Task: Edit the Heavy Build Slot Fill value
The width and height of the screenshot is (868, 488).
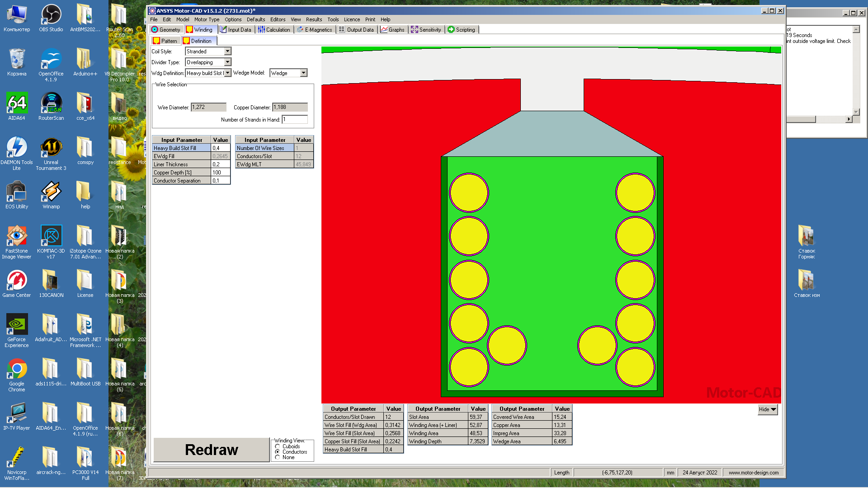Action: [x=221, y=148]
